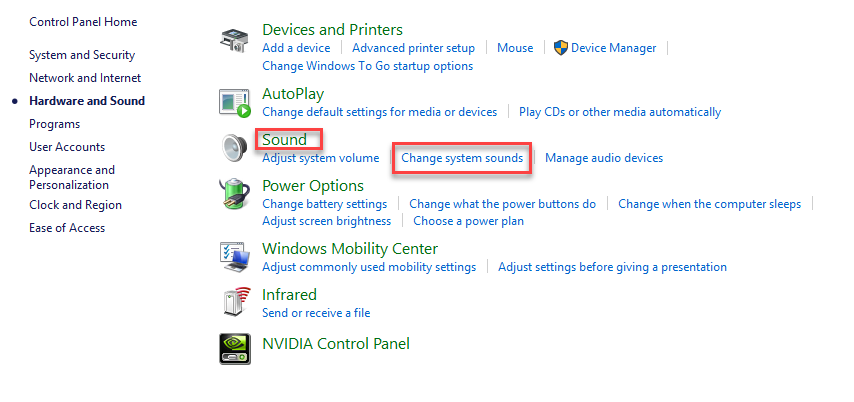Go to System and Security category

(x=82, y=55)
